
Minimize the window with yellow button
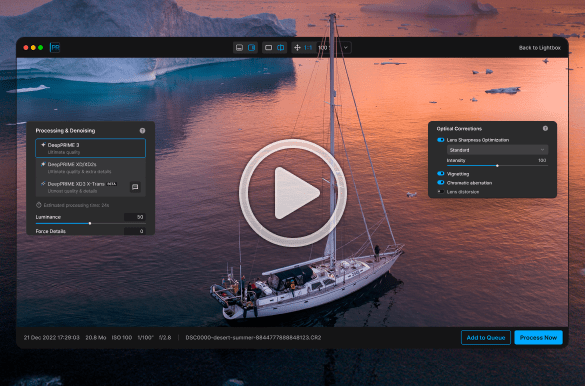(x=33, y=47)
